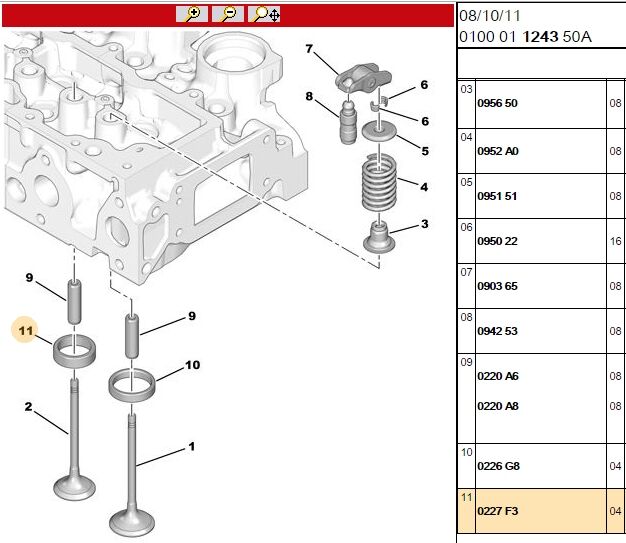This screenshot has width=626, height=543.
Task: Click part number 0226 G8
Action: click(498, 466)
